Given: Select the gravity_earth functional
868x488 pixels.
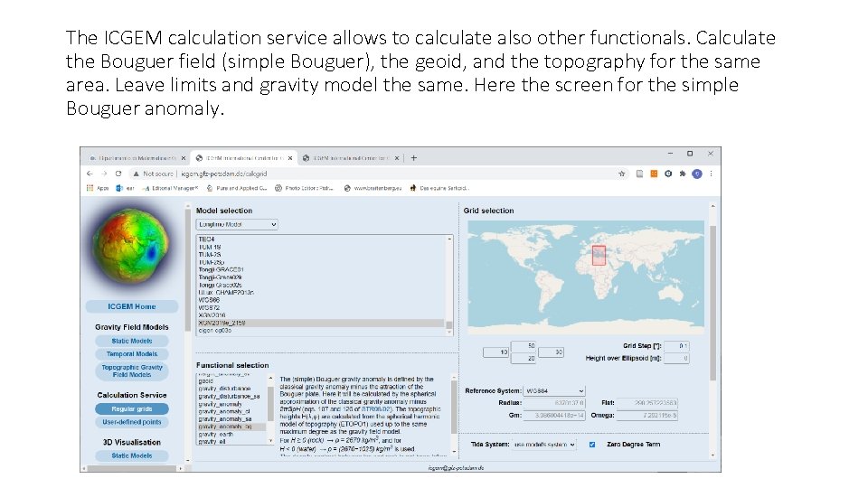Looking at the screenshot, I should click(x=216, y=435).
